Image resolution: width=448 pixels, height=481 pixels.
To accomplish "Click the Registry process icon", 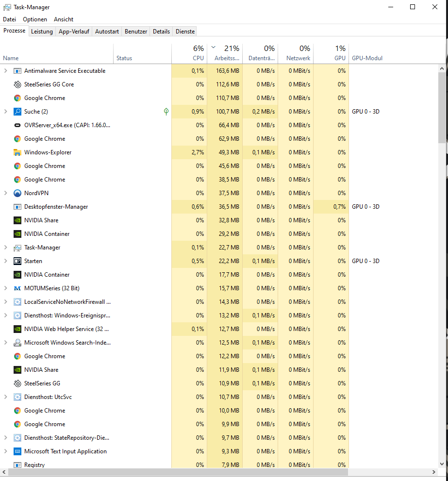I will pos(17,465).
